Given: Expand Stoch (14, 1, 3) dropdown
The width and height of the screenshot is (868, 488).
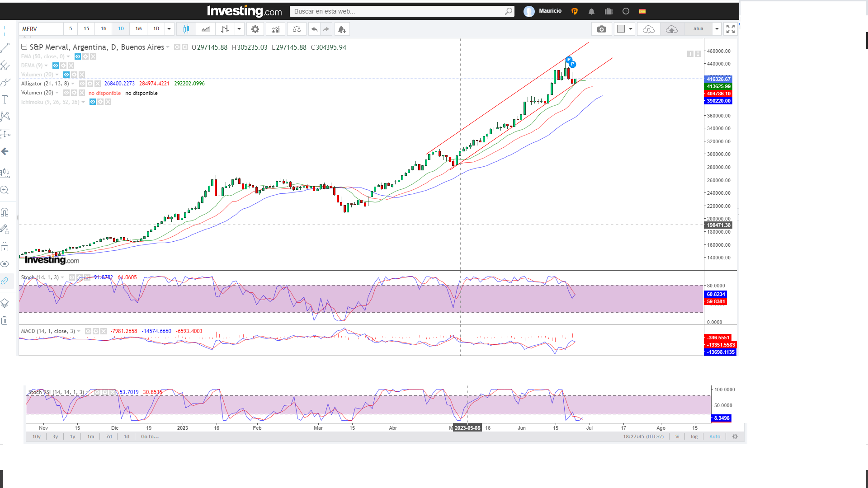Looking at the screenshot, I should tap(62, 277).
